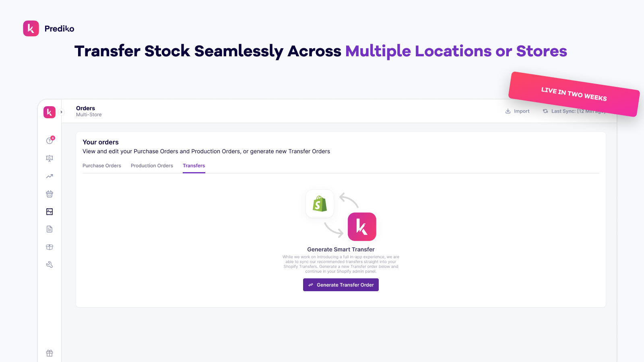This screenshot has height=362, width=644.
Task: Click the Live In Two Weeks banner
Action: click(574, 94)
